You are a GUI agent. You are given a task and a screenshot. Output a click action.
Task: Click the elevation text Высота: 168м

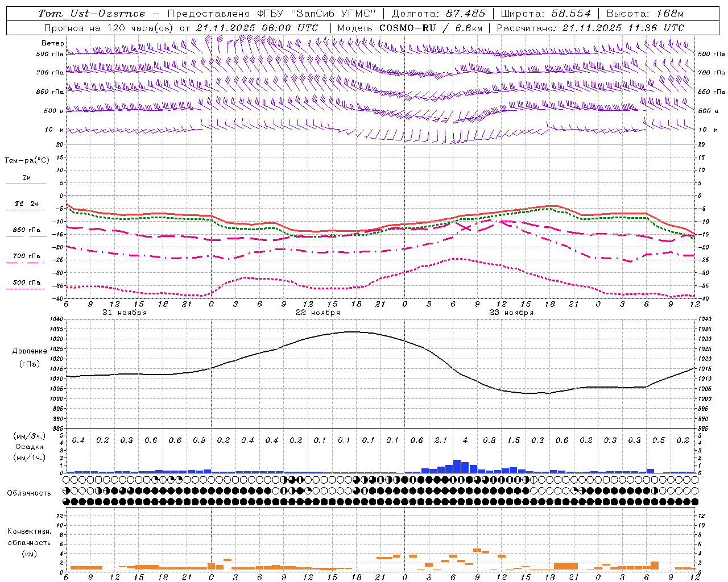[646, 14]
